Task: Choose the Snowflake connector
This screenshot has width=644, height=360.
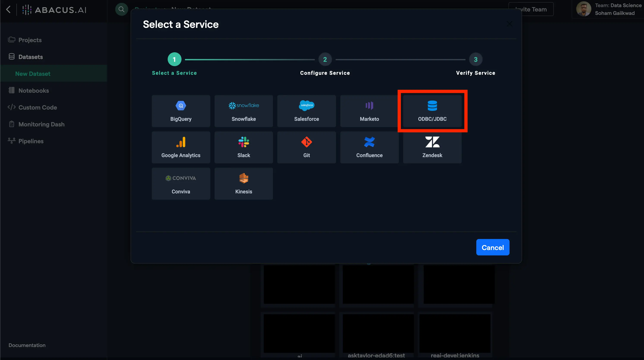Action: [243, 111]
